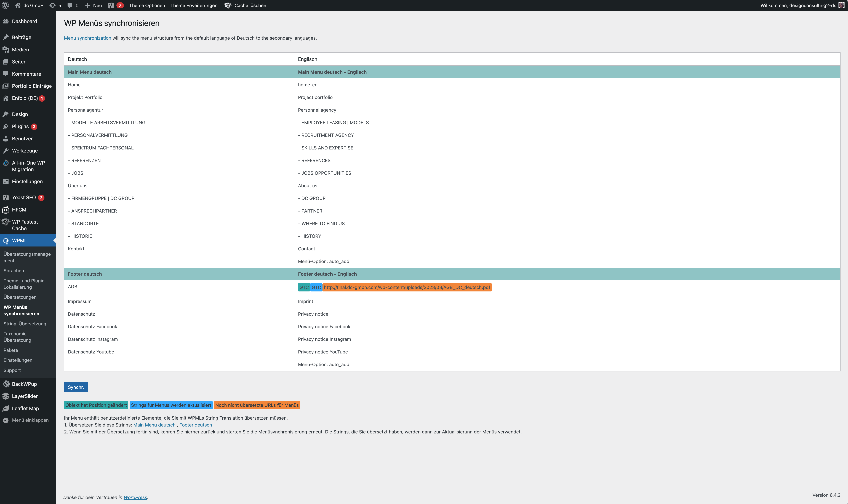Click blue Strings für Menüs werden aktualisiert legend
Screen dimensions: 848x504
pyautogui.click(x=171, y=405)
